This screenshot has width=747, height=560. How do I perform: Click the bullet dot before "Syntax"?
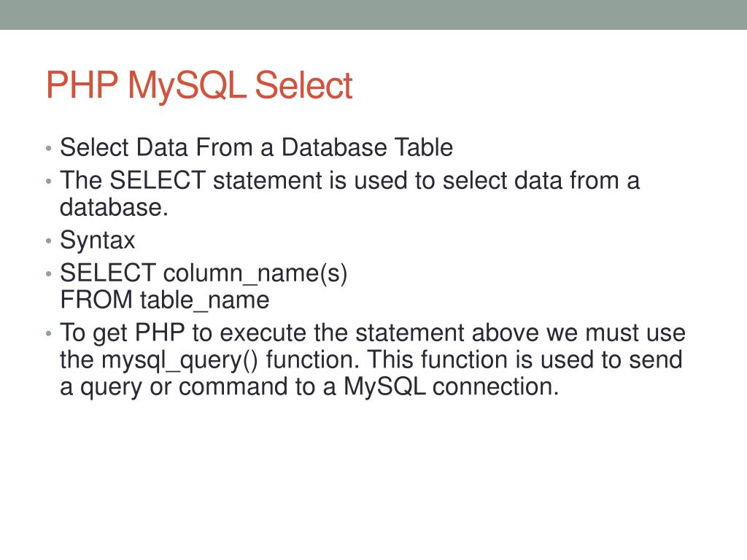(47, 241)
